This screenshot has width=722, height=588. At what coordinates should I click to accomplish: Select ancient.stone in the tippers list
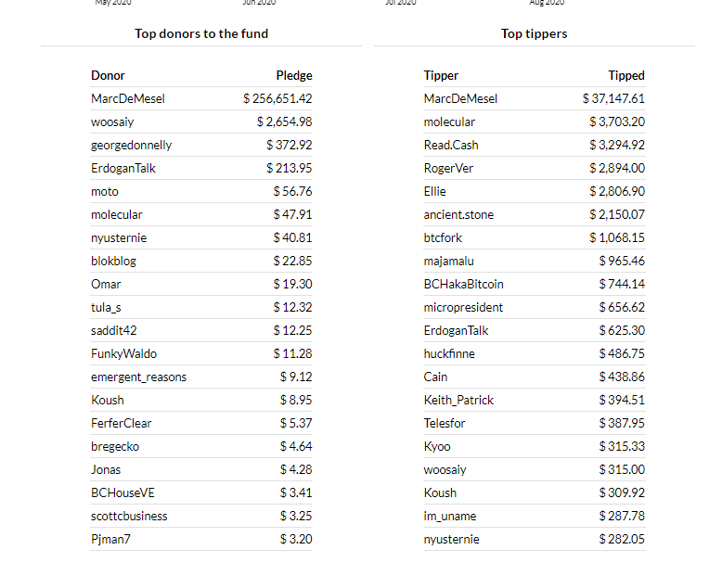pos(458,214)
